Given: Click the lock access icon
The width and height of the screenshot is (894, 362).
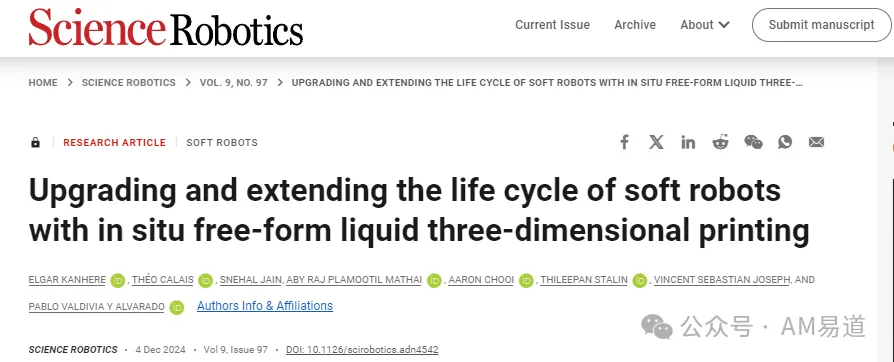Looking at the screenshot, I should [x=35, y=143].
